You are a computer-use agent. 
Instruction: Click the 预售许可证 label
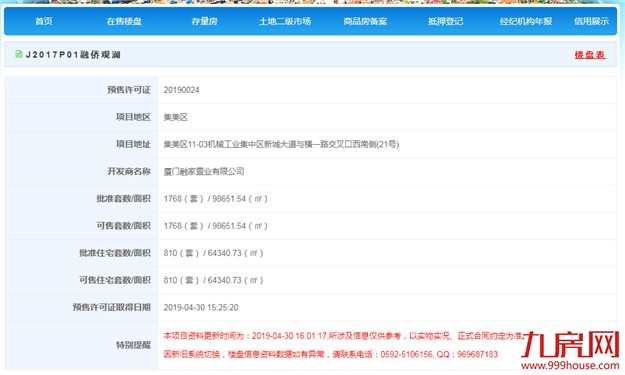(129, 90)
